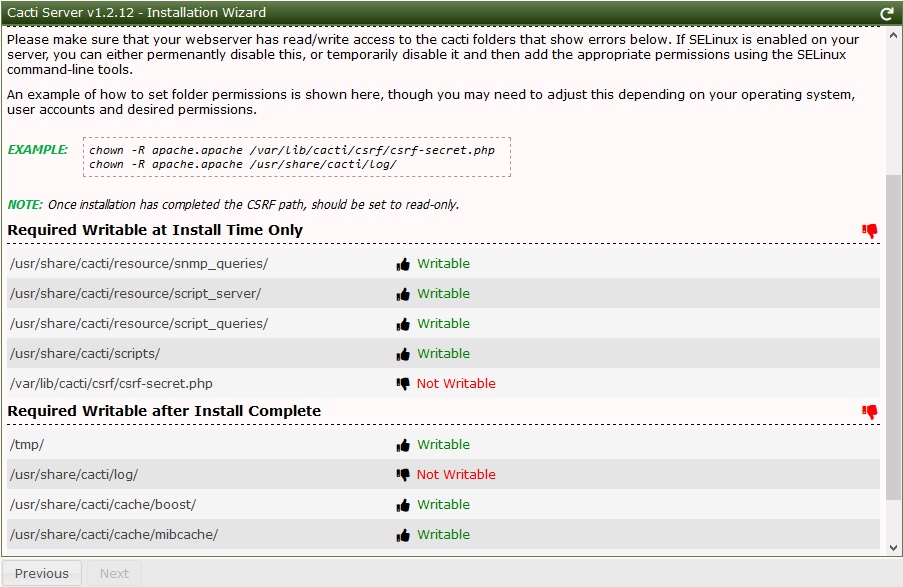Viewport: 903px width, 587px height.
Task: Select the /usr/share/cacti/log/ path in the list
Action: point(74,475)
